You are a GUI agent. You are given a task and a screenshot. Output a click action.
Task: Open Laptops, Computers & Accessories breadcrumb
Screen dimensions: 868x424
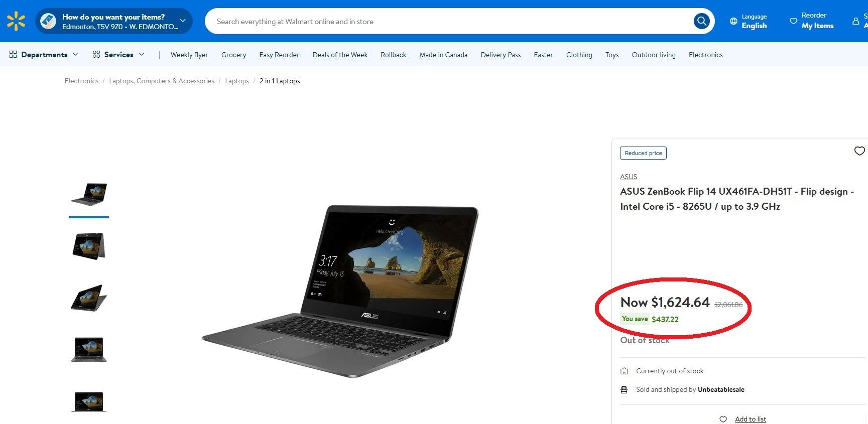coord(162,81)
